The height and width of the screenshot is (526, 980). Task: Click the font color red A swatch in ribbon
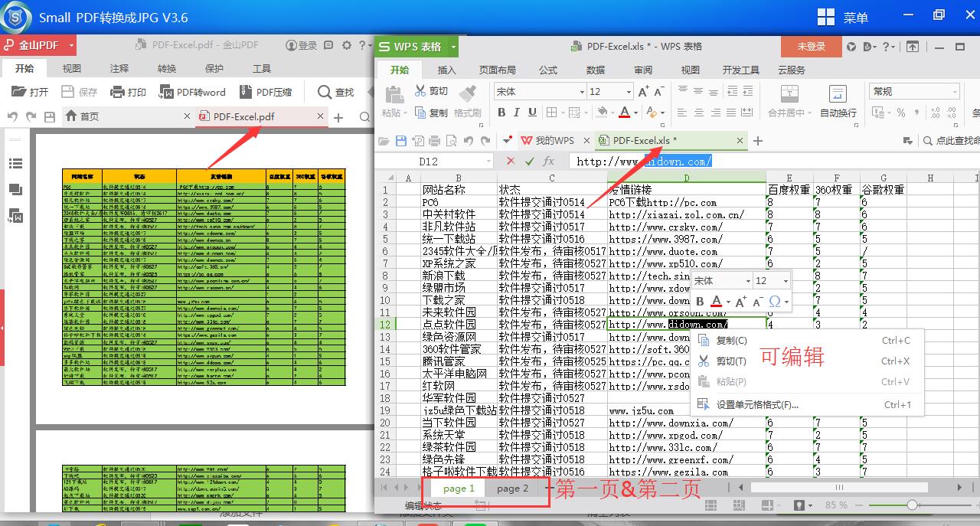click(x=624, y=113)
